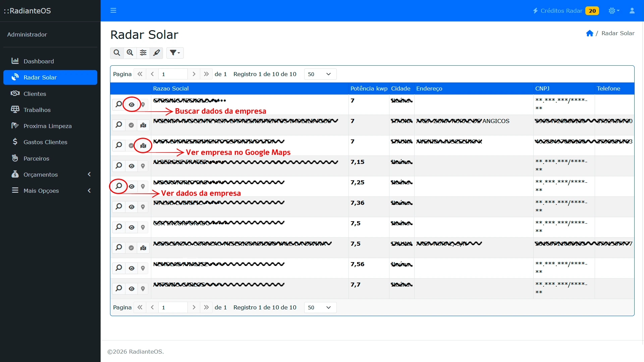Go to next page in top pager
The image size is (644, 362).
(194, 74)
